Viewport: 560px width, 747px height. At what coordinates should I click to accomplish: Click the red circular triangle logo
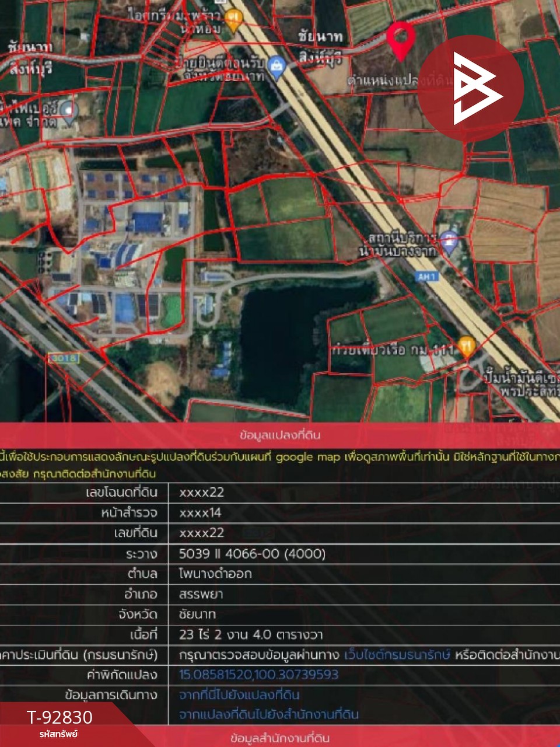[471, 88]
